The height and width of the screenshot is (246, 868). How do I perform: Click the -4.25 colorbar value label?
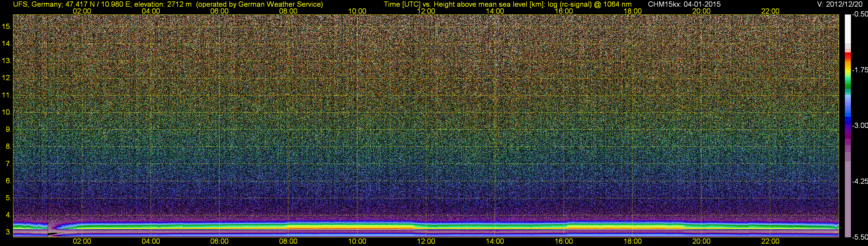[x=860, y=181]
